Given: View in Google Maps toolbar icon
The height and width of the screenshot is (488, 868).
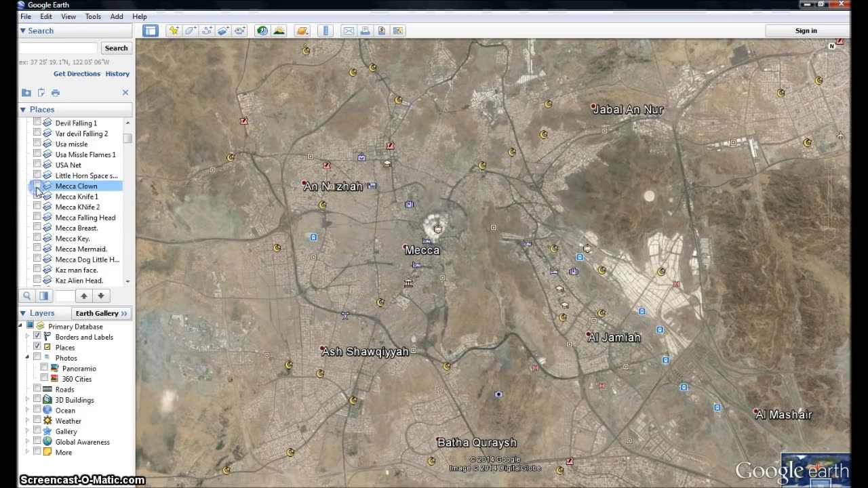Looking at the screenshot, I should point(398,30).
